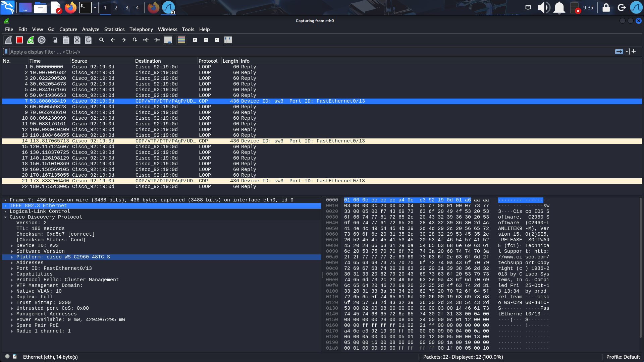Click the Source column header
Screen dimensions: 644x362
point(102,61)
